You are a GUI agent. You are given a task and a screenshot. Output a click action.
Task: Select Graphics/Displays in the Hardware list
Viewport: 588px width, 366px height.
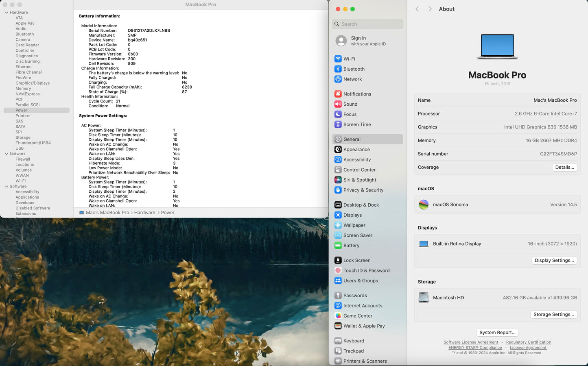[x=33, y=83]
